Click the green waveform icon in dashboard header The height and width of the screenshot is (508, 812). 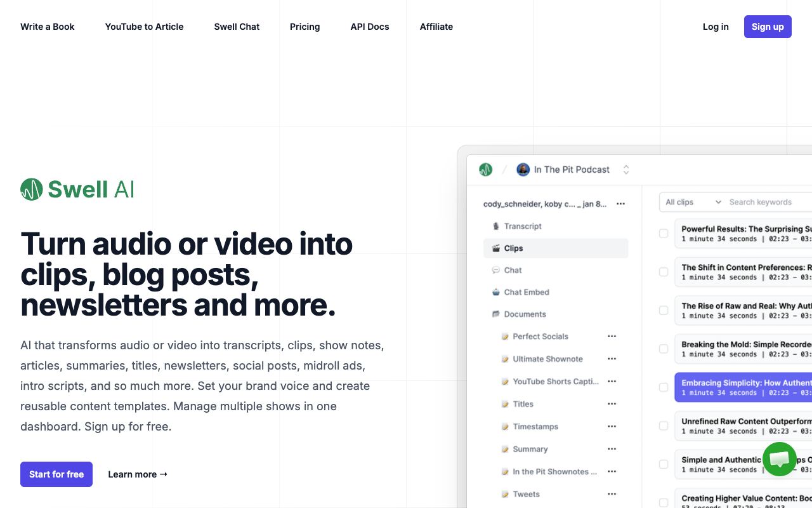click(485, 170)
